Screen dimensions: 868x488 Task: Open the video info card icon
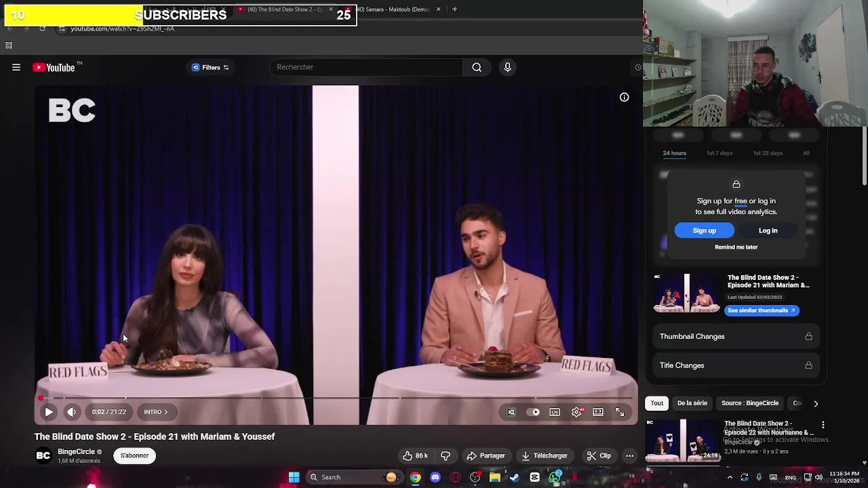[x=624, y=97]
